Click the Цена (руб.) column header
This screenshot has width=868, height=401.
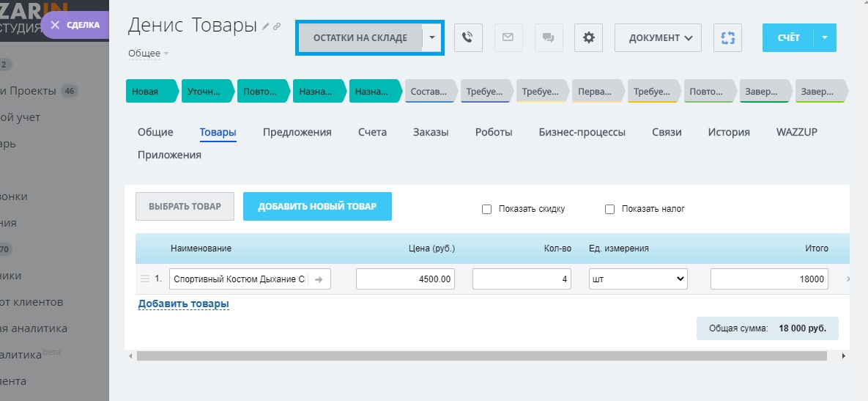(x=431, y=248)
